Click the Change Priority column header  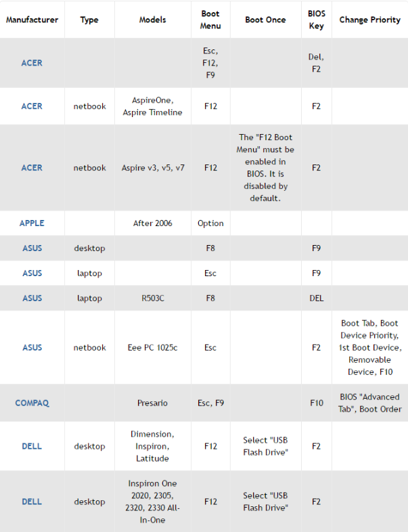coord(370,20)
